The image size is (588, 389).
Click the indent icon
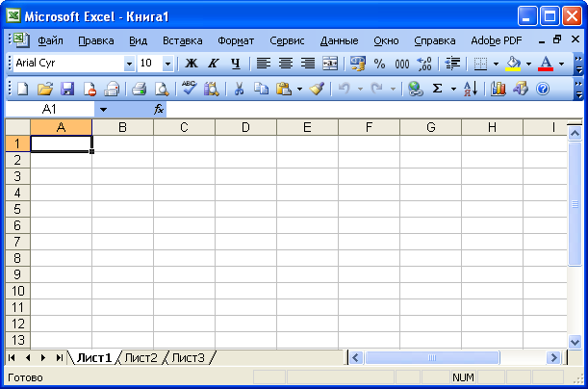[452, 64]
